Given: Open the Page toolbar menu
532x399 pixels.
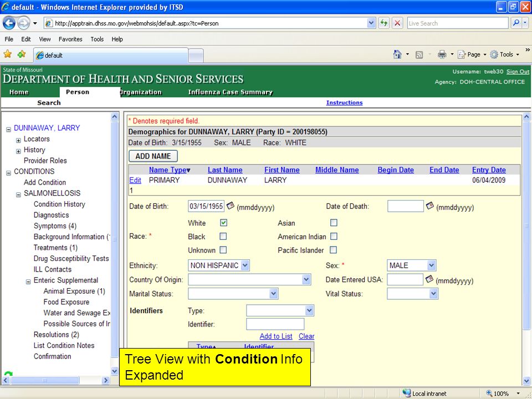Looking at the screenshot, I should (472, 54).
